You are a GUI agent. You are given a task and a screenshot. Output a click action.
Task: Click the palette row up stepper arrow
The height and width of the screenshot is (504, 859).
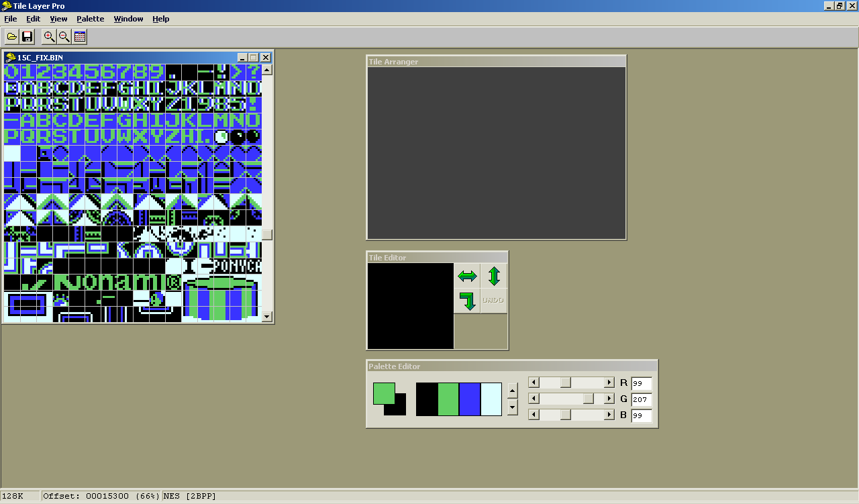click(x=512, y=389)
